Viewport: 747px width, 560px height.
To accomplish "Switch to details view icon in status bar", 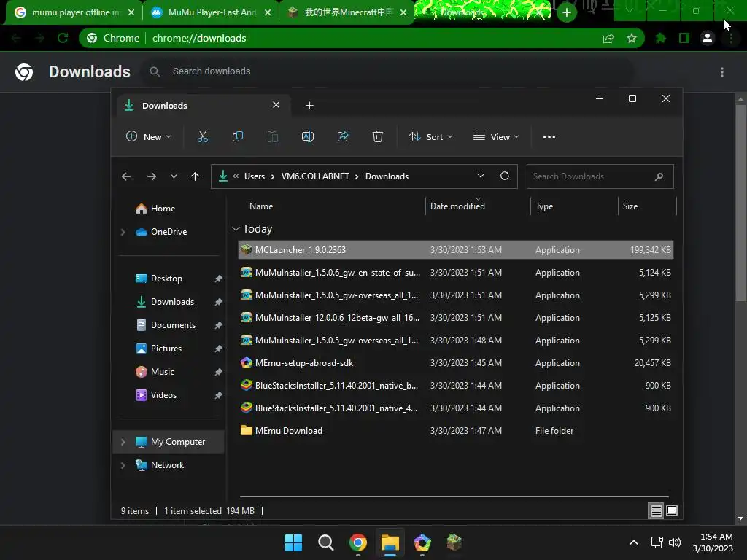I will point(656,511).
